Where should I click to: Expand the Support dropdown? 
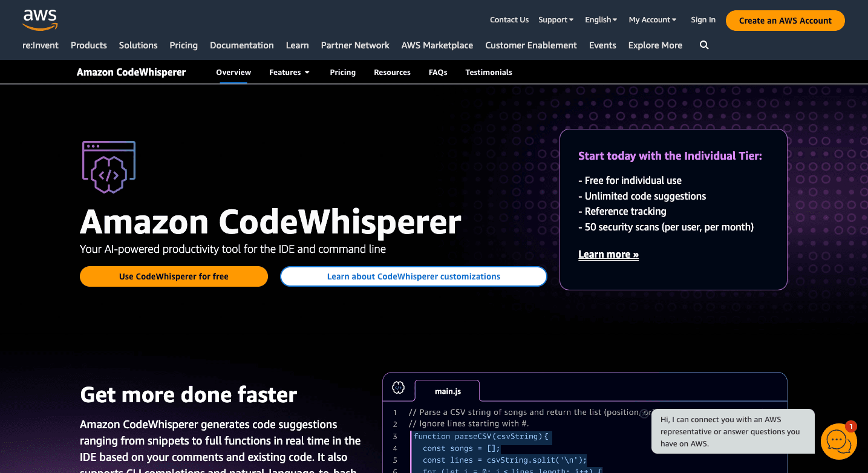tap(556, 20)
